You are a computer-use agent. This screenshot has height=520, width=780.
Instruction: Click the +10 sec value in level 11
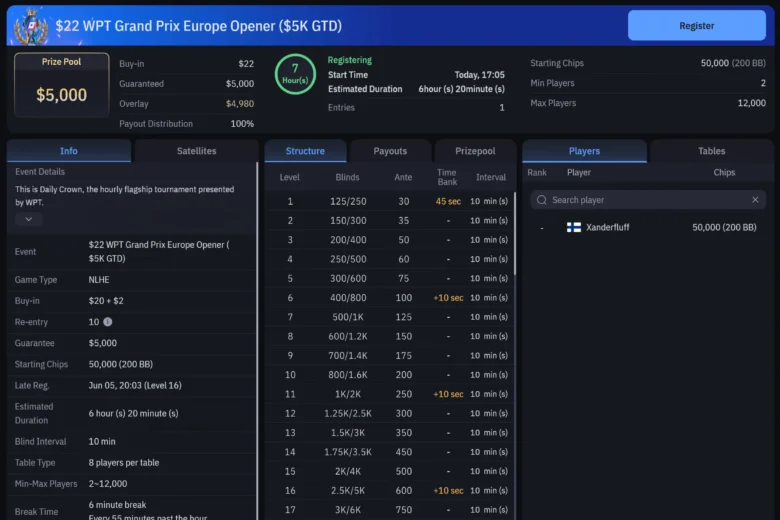click(x=448, y=394)
